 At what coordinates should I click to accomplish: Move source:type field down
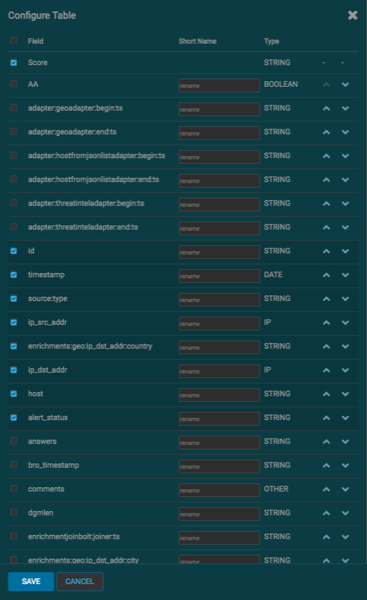(x=345, y=299)
